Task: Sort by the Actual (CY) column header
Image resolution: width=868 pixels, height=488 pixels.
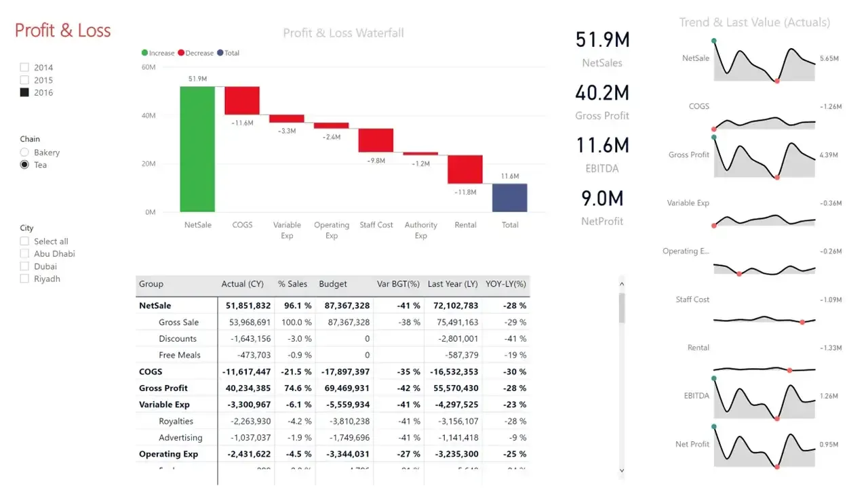Action: pyautogui.click(x=242, y=284)
